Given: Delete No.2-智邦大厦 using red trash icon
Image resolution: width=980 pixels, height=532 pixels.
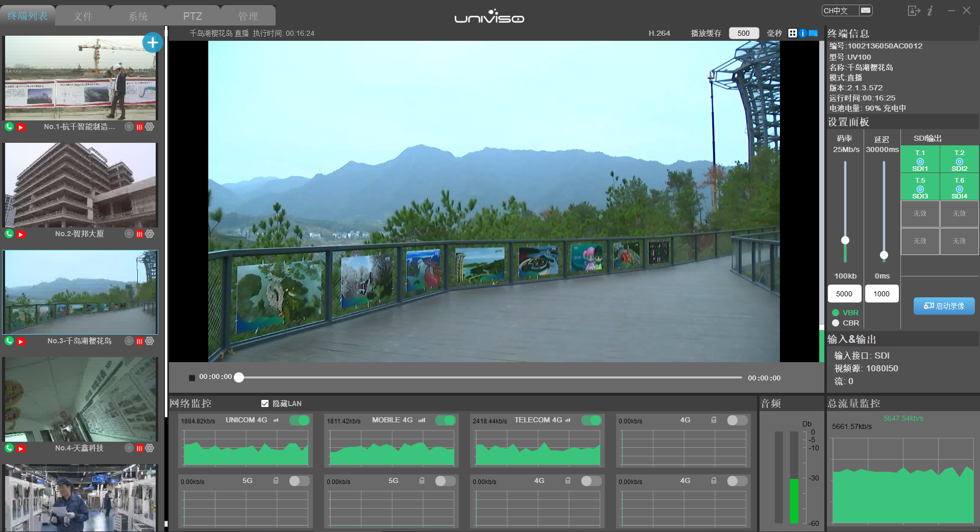Looking at the screenshot, I should (x=139, y=234).
